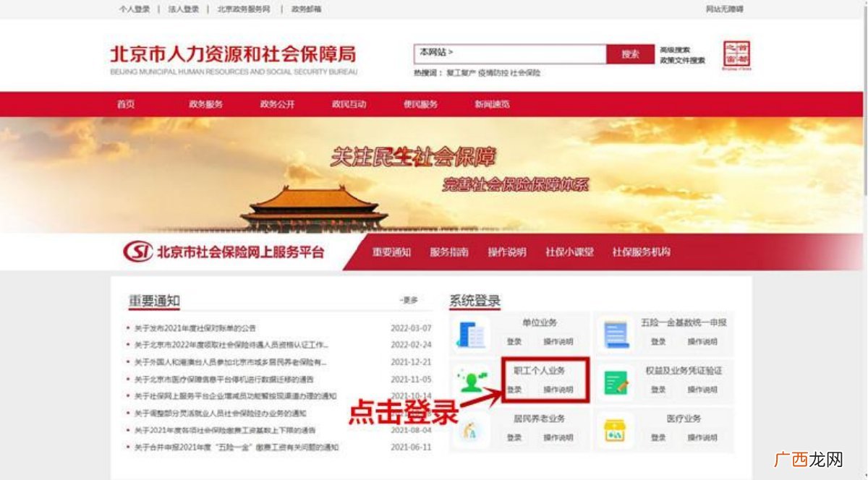Click 操作说明 under 五险一金基数统一申报
This screenshot has height=480, width=868.
click(702, 342)
